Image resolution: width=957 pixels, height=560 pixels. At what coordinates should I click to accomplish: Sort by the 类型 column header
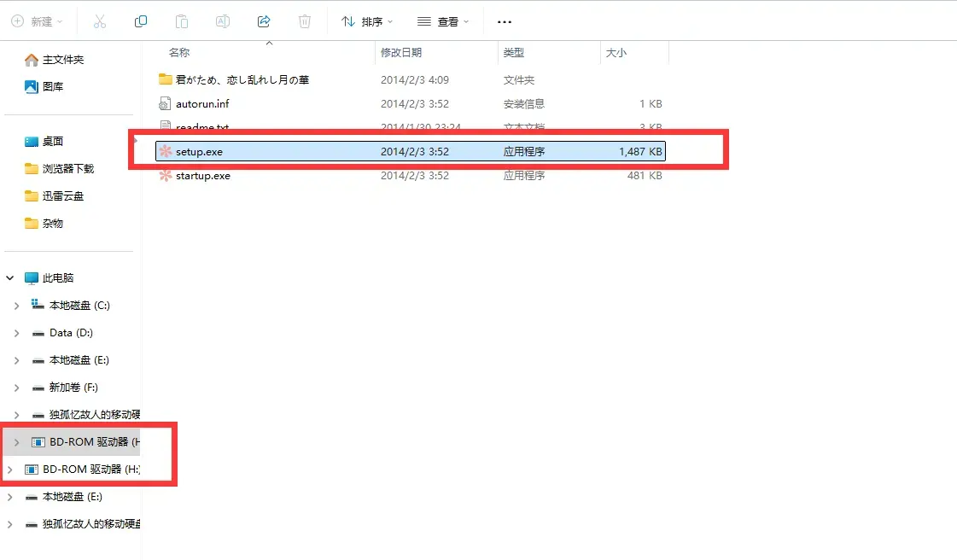coord(513,52)
